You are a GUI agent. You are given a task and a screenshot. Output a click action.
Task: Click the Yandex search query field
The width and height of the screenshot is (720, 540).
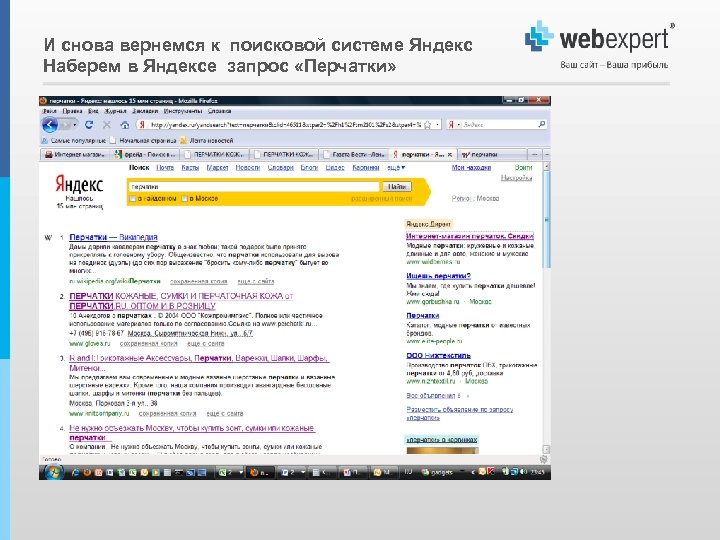coord(254,186)
